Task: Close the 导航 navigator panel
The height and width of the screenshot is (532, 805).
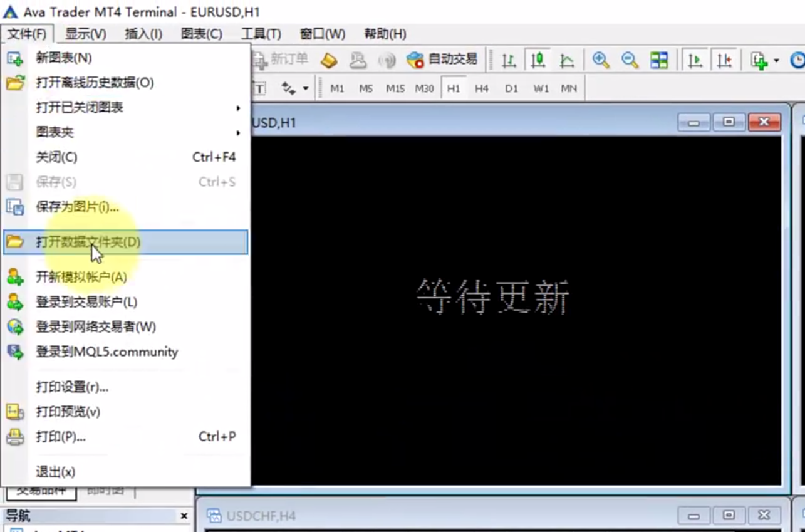Action: (184, 516)
